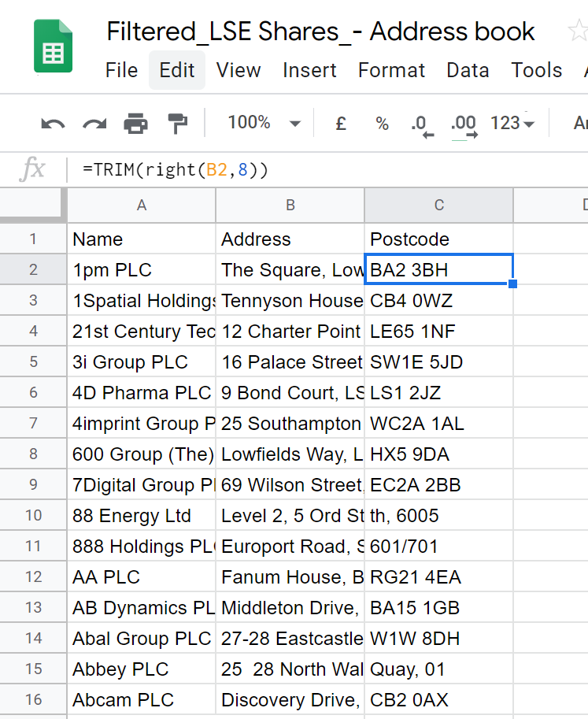This screenshot has width=588, height=719.
Task: Select cell containing Fanum House
Action: pyautogui.click(x=290, y=576)
